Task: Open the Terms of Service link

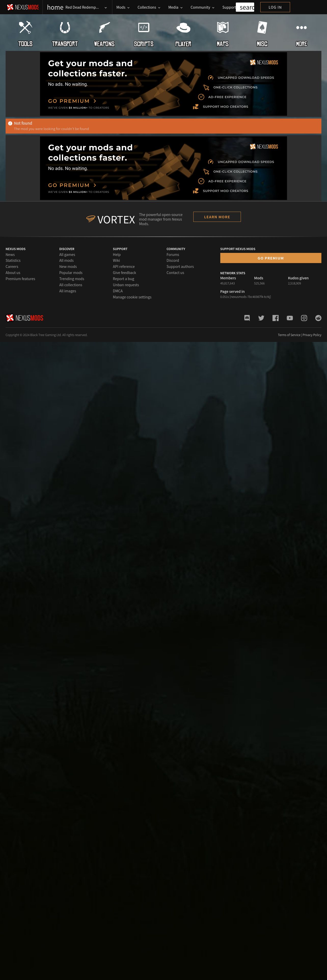Action: coord(289,335)
